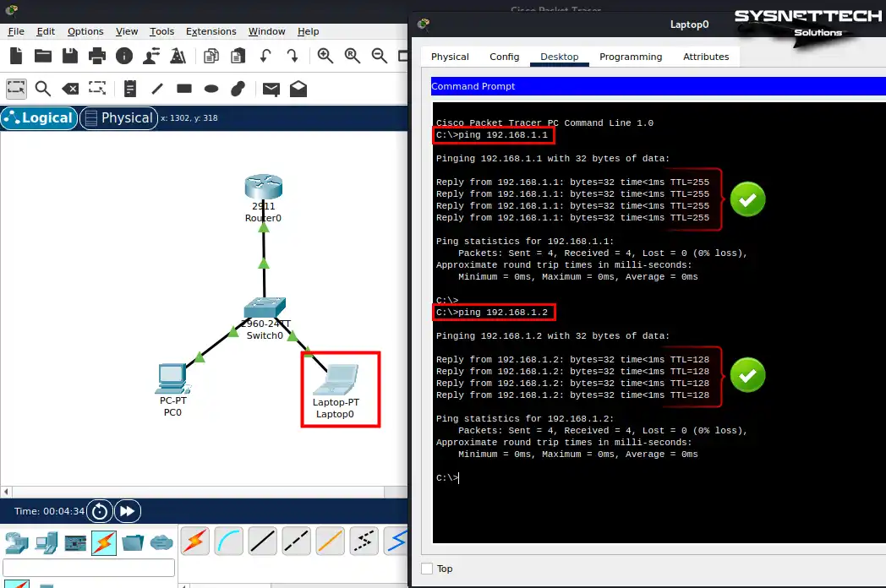Draw a line with the line tool
Viewport: 886px width, 588px height.
pos(157,89)
